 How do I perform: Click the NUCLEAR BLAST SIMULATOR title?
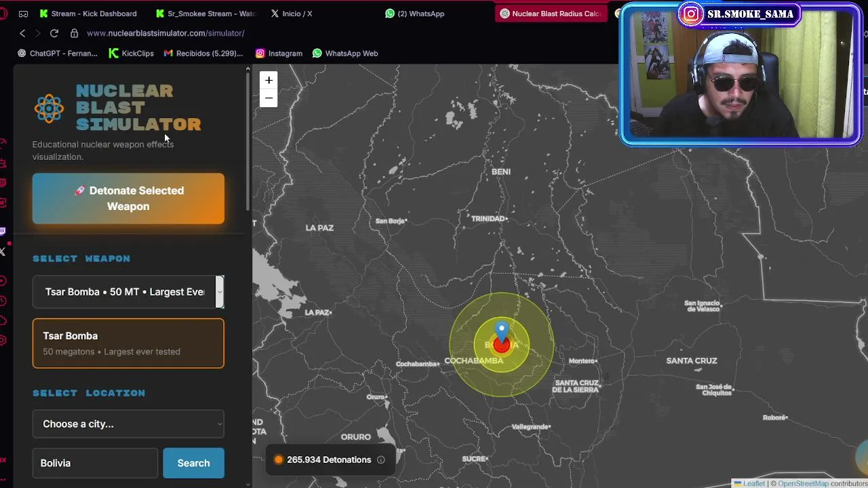click(x=138, y=108)
